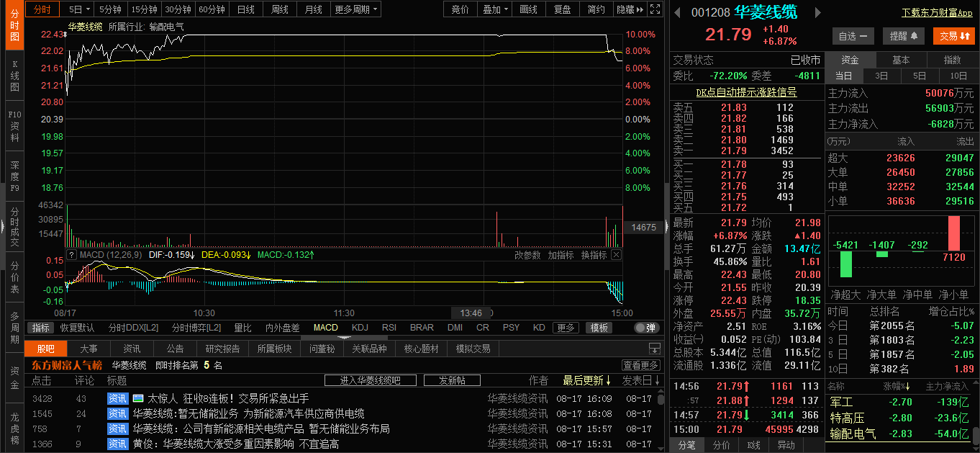Open the 5日 period dropdown
This screenshot has width=980, height=453.
(x=80, y=9)
